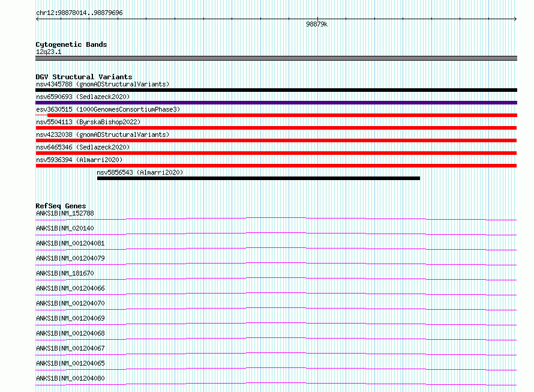This screenshot has height=392, width=534.
Task: Click the 12q23.1 band label
Action: click(x=49, y=52)
